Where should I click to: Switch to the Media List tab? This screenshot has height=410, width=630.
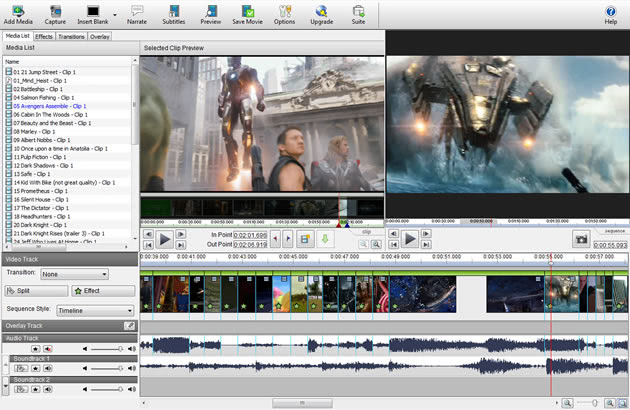[17, 36]
